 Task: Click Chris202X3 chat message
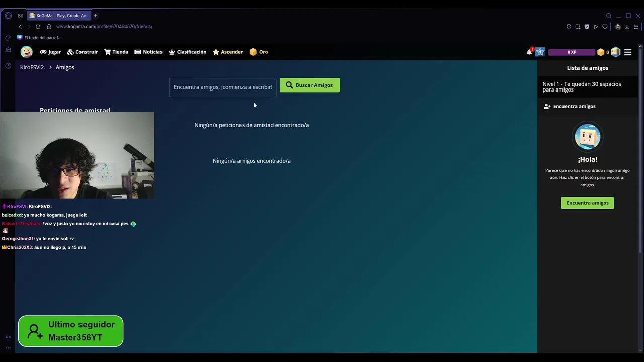coord(44,247)
